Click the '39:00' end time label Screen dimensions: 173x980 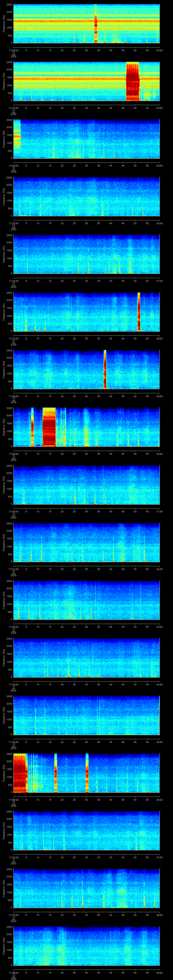click(x=160, y=972)
